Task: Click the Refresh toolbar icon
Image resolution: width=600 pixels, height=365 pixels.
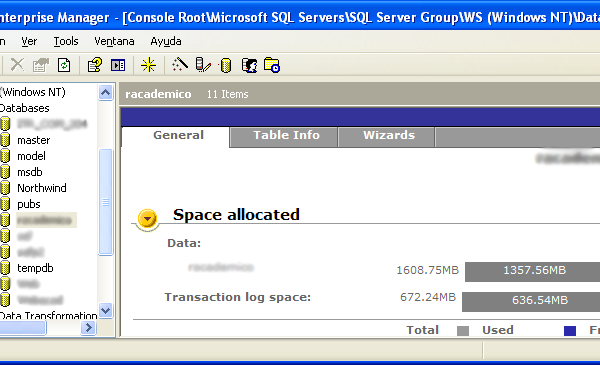Action: click(x=64, y=65)
